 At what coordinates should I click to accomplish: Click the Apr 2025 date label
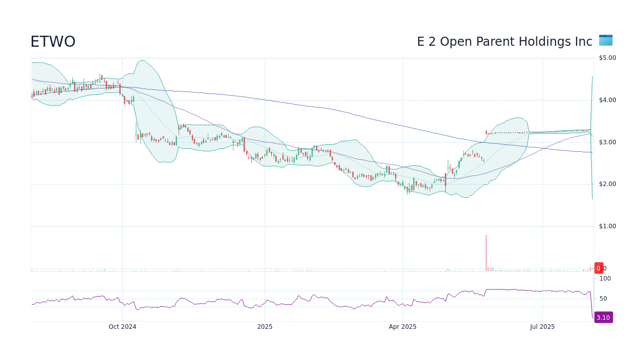402,327
